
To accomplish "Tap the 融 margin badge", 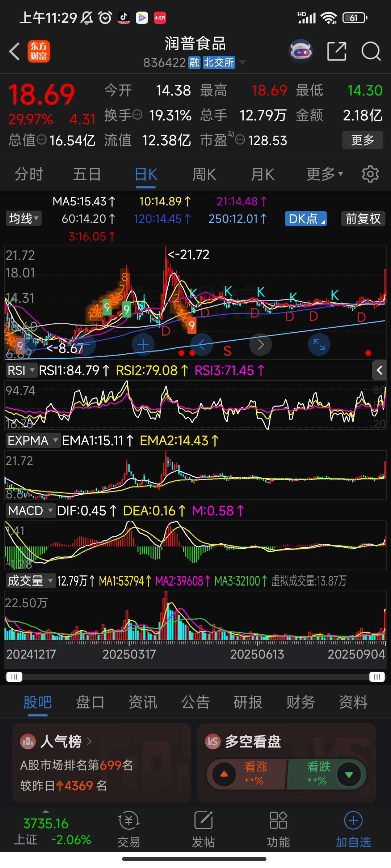I will tap(194, 63).
